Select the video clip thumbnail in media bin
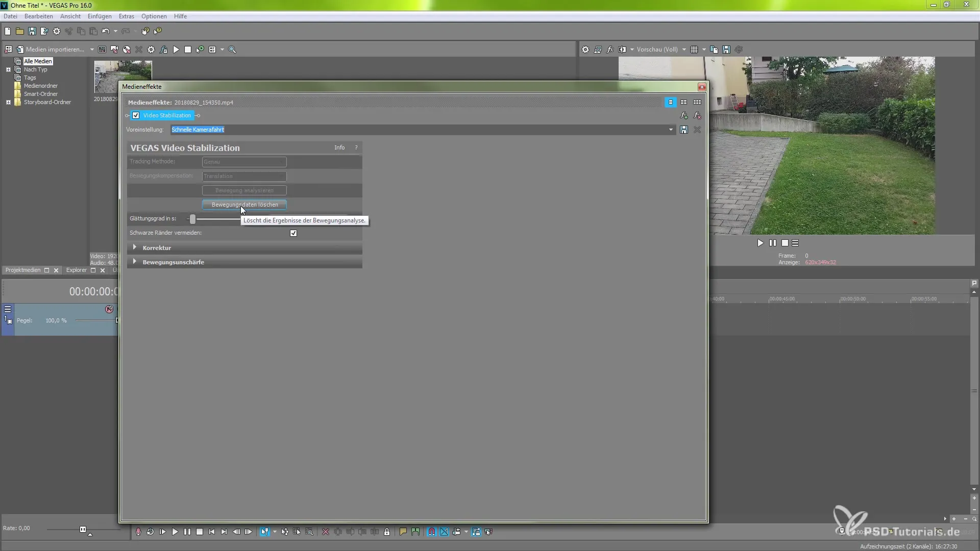 (x=122, y=70)
